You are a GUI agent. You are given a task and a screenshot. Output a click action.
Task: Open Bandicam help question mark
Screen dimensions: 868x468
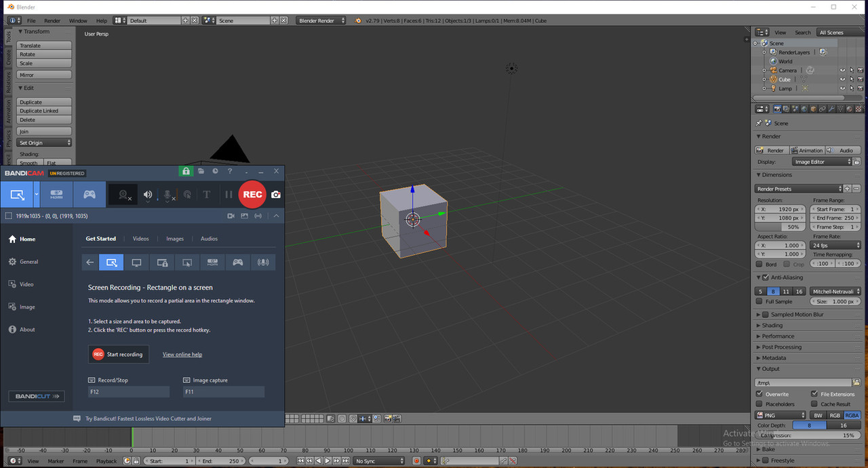(x=230, y=172)
